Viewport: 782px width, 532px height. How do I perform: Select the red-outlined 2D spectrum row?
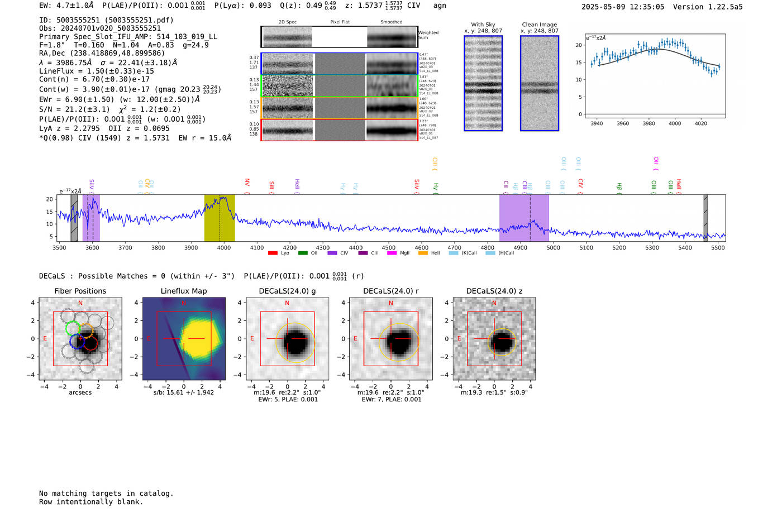pyautogui.click(x=340, y=130)
